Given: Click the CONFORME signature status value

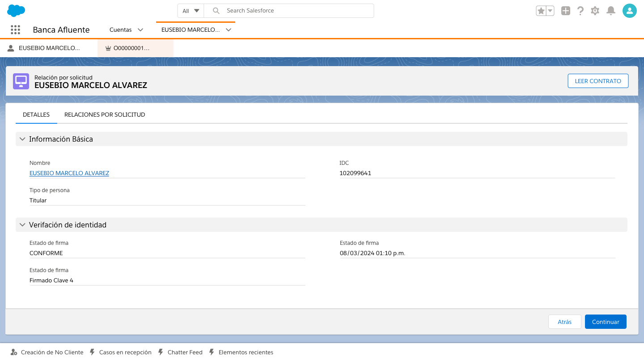Looking at the screenshot, I should click(46, 253).
